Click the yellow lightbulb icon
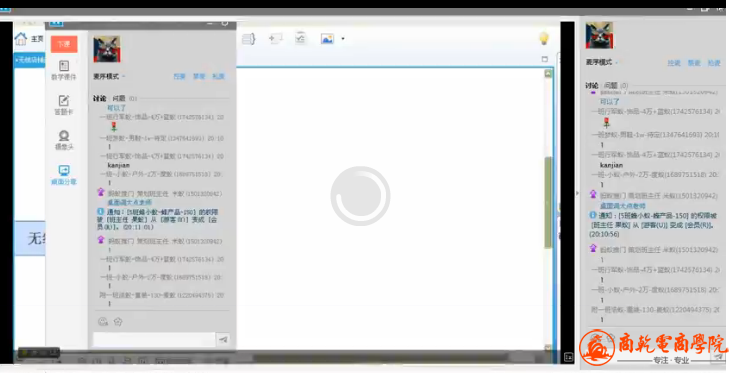 tap(543, 38)
